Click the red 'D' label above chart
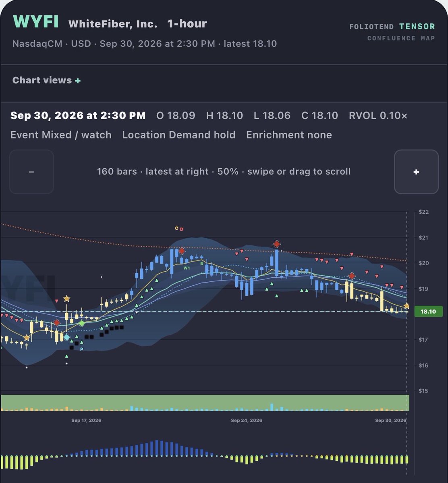The height and width of the screenshot is (483, 448). click(x=181, y=229)
